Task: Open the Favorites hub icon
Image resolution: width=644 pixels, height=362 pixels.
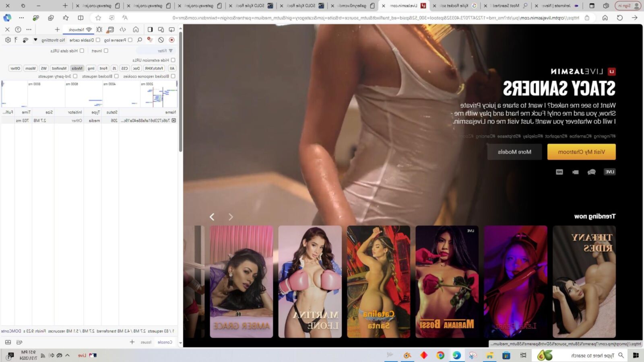Action: coord(66,18)
